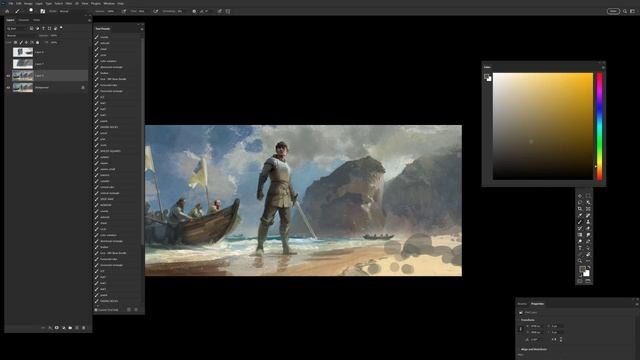
Task: Click the layer Opacity value field
Action: pyautogui.click(x=53, y=36)
